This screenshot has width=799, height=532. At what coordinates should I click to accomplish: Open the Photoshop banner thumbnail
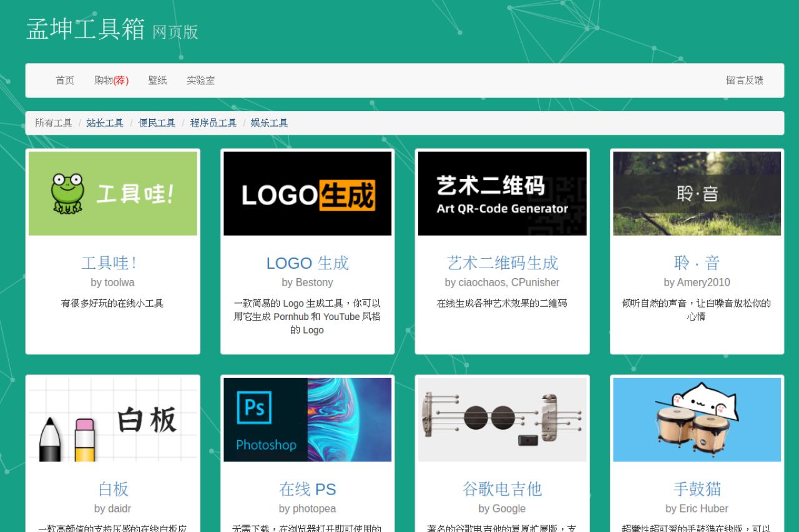[x=308, y=420]
